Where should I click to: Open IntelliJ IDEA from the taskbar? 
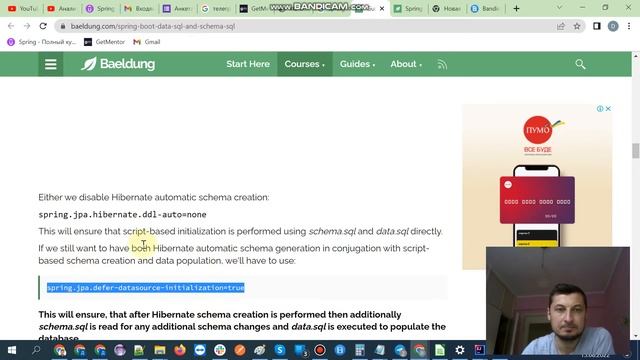pos(480,350)
